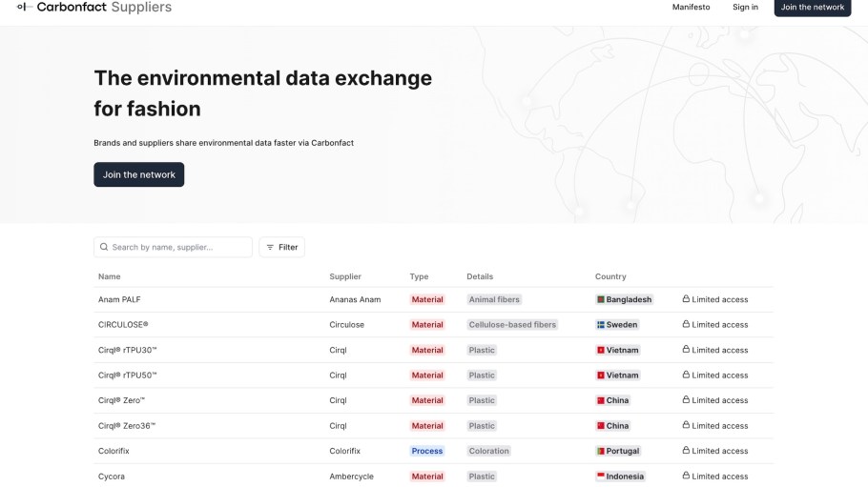The height and width of the screenshot is (487, 868).
Task: Click the Carbonfact logo icon
Action: pyautogui.click(x=23, y=7)
